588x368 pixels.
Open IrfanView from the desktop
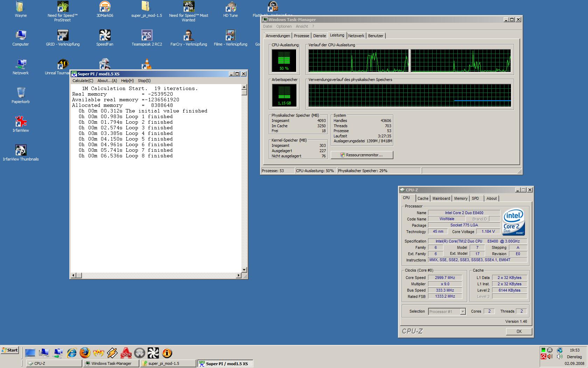(x=21, y=122)
